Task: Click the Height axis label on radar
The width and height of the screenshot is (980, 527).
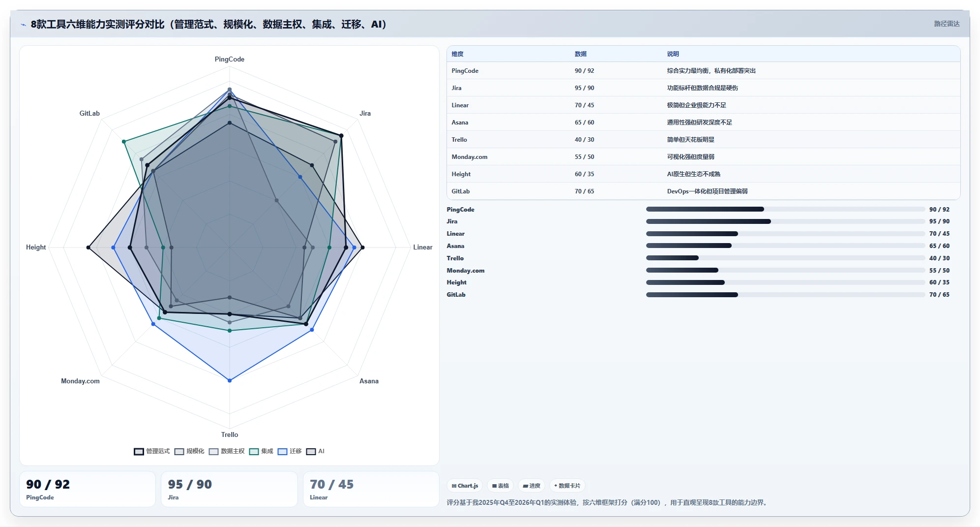Action: click(x=36, y=247)
